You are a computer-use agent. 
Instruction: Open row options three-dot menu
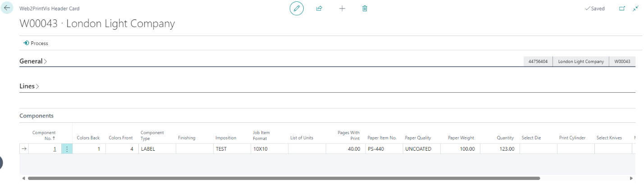tap(67, 149)
